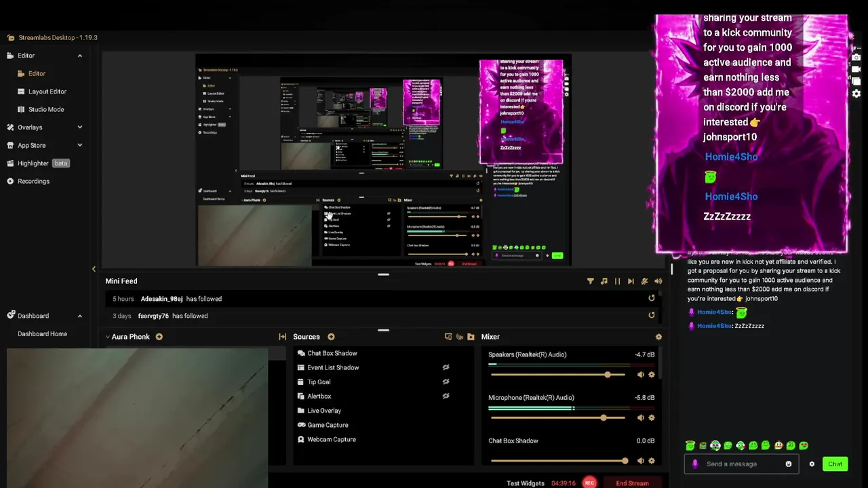Screen dimensions: 868x488
Task: Toggle visibility of Event List Shadow source
Action: click(446, 367)
